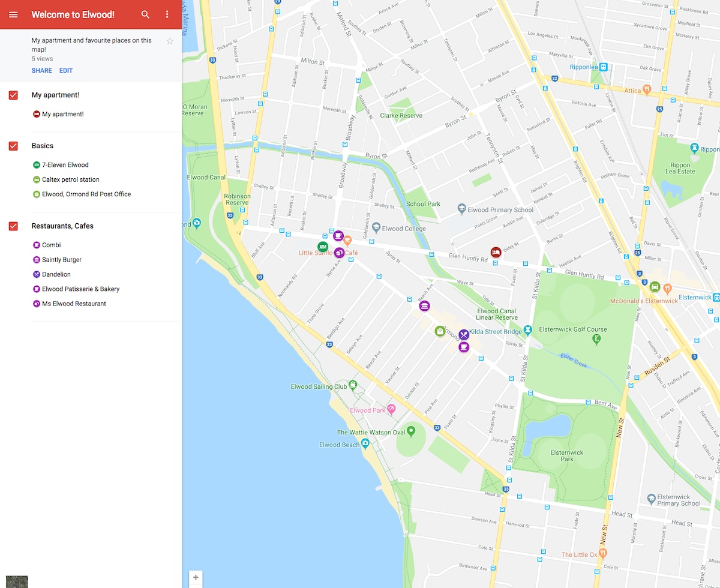Click the Clarke Reserve label on map
The width and height of the screenshot is (720, 588).
pyautogui.click(x=401, y=116)
